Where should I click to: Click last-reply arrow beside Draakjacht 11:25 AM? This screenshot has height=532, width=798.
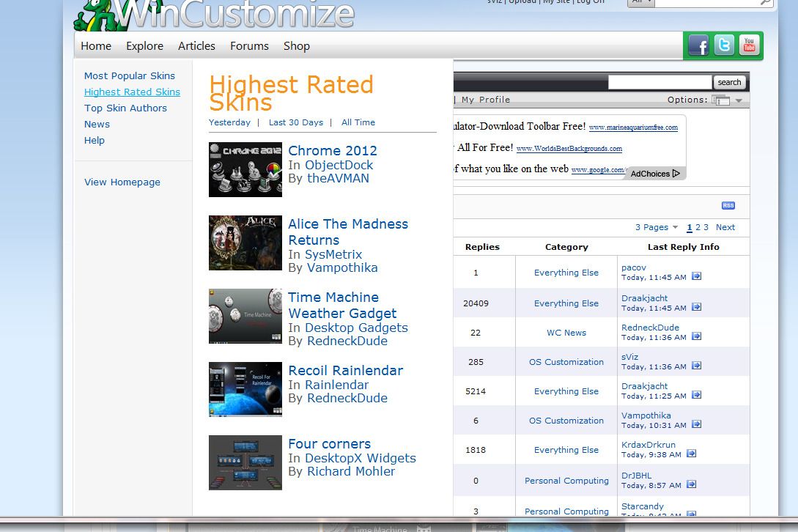pyautogui.click(x=697, y=394)
